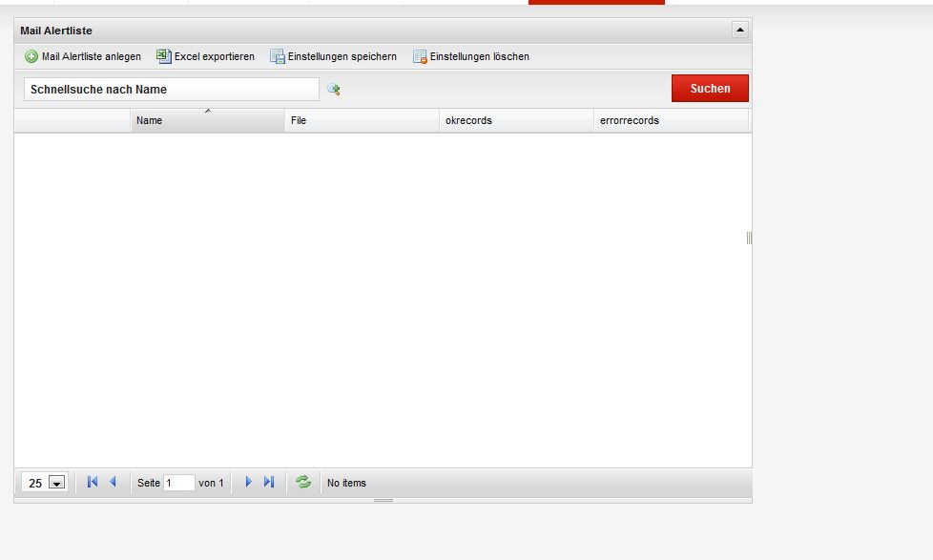This screenshot has height=560, width=933.
Task: Click the Seite page number field
Action: coord(178,483)
